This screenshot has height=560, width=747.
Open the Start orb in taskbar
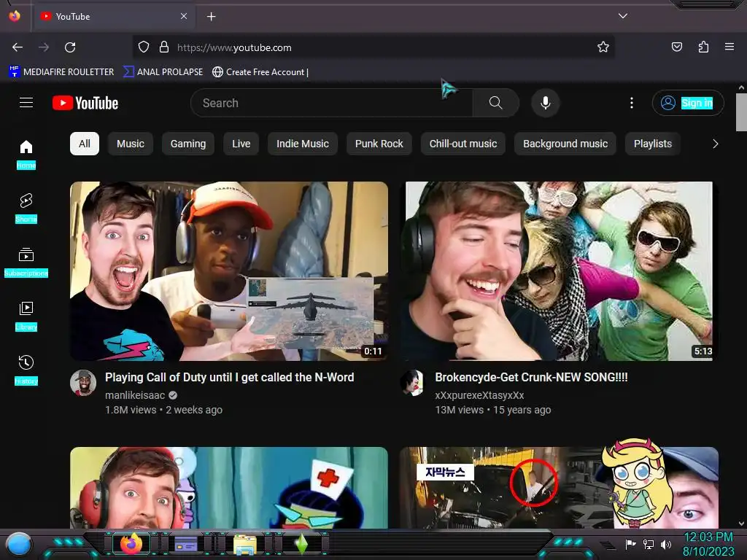tap(19, 544)
